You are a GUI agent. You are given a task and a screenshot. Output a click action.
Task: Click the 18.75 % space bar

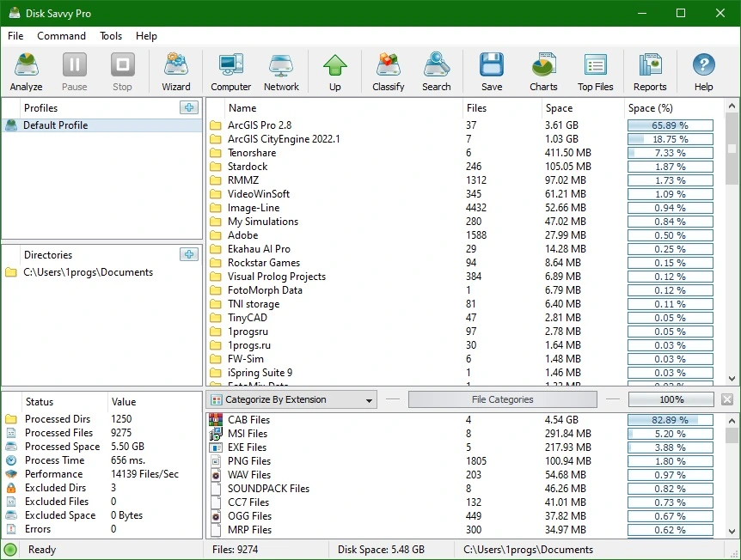pos(671,139)
